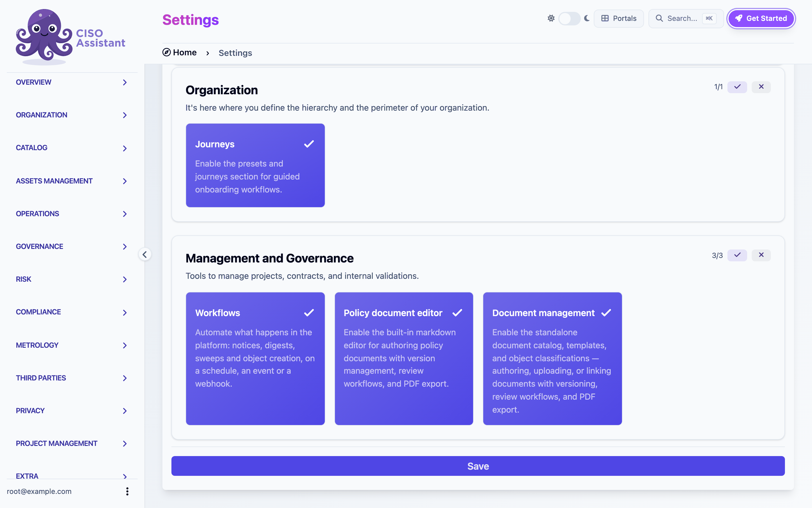Click the Get Started button

point(761,18)
